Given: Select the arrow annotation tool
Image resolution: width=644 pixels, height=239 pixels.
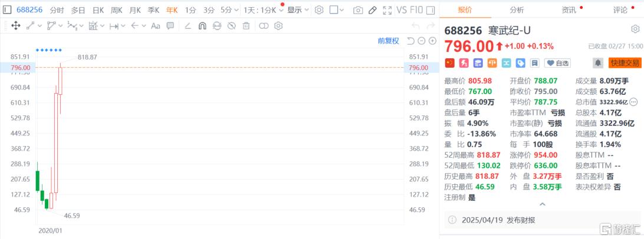Looking at the screenshot, I should point(134,26).
